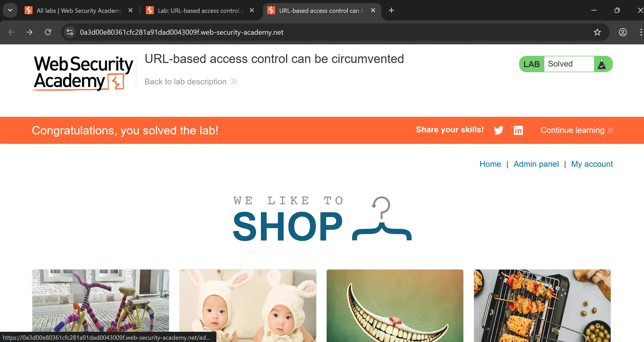Switch to All labs tab
644x342 pixels.
[x=78, y=10]
